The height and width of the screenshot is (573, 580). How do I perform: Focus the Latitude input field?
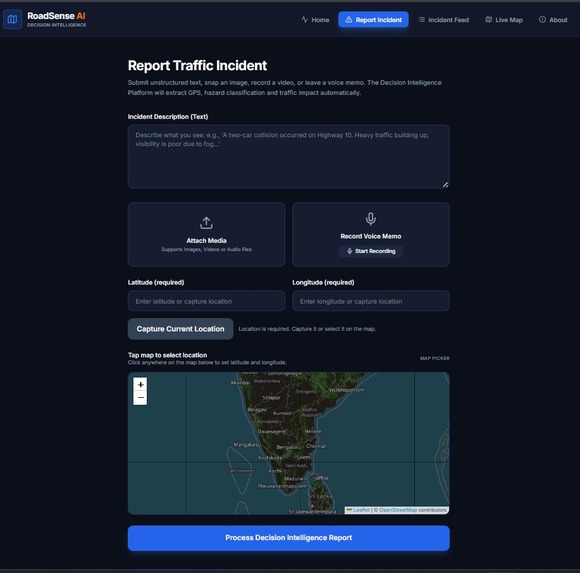pos(206,301)
